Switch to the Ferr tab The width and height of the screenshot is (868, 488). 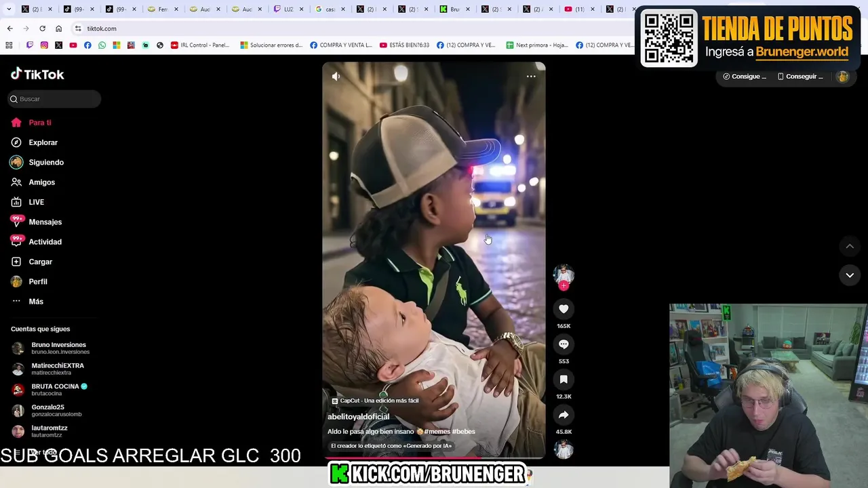coord(161,9)
